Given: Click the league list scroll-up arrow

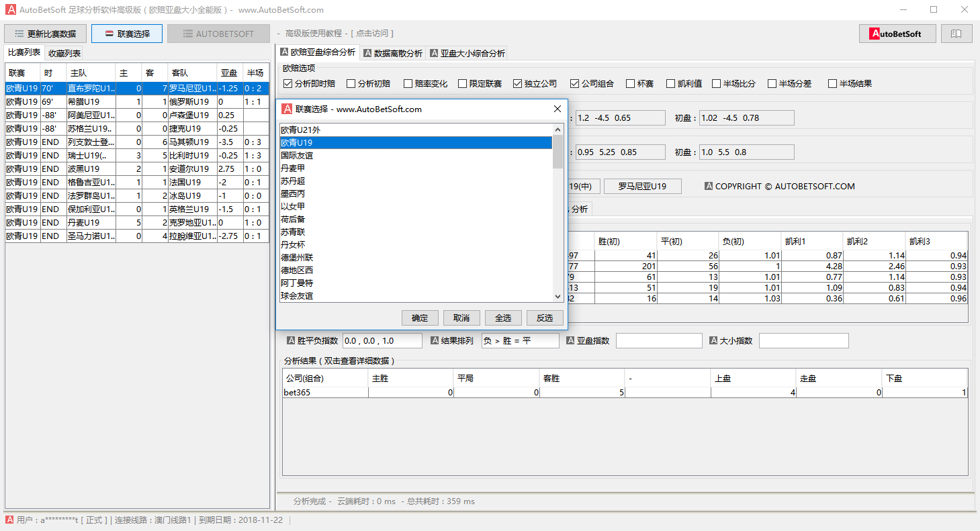Looking at the screenshot, I should [x=558, y=129].
